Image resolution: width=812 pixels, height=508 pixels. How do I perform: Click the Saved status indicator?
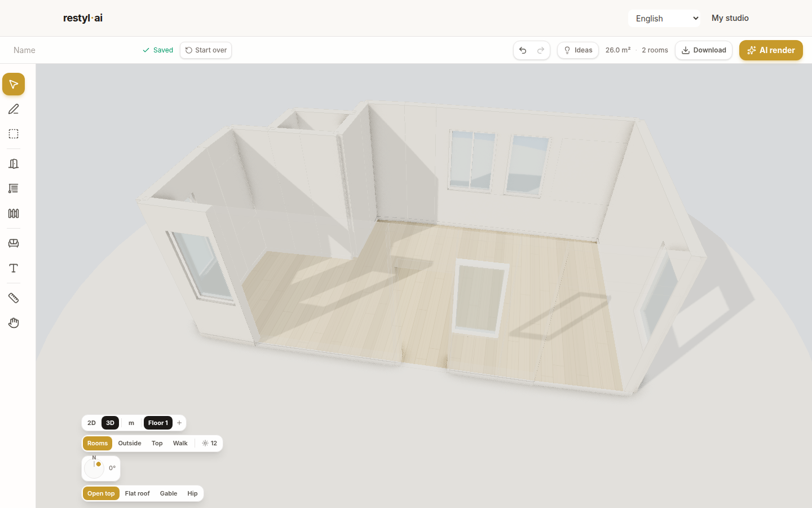158,50
